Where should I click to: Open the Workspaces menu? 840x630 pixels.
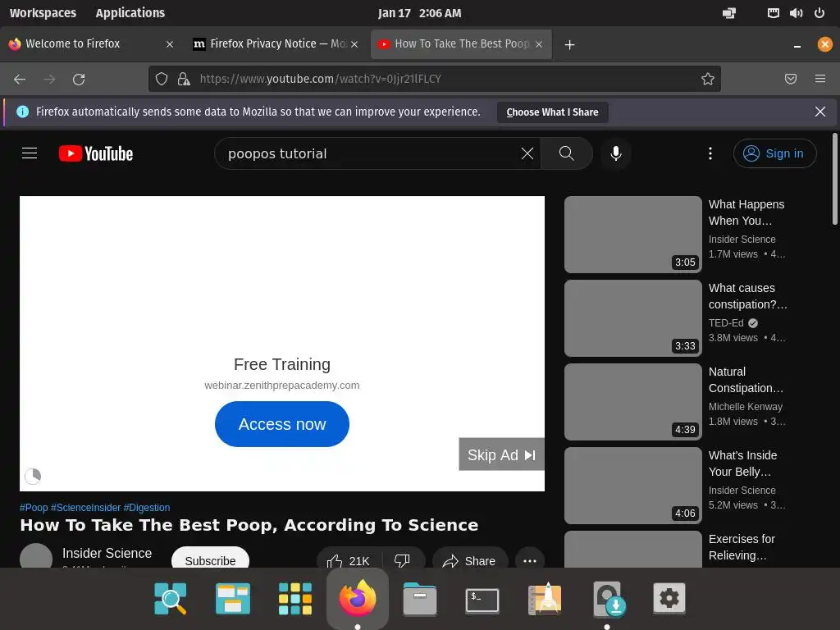[43, 13]
